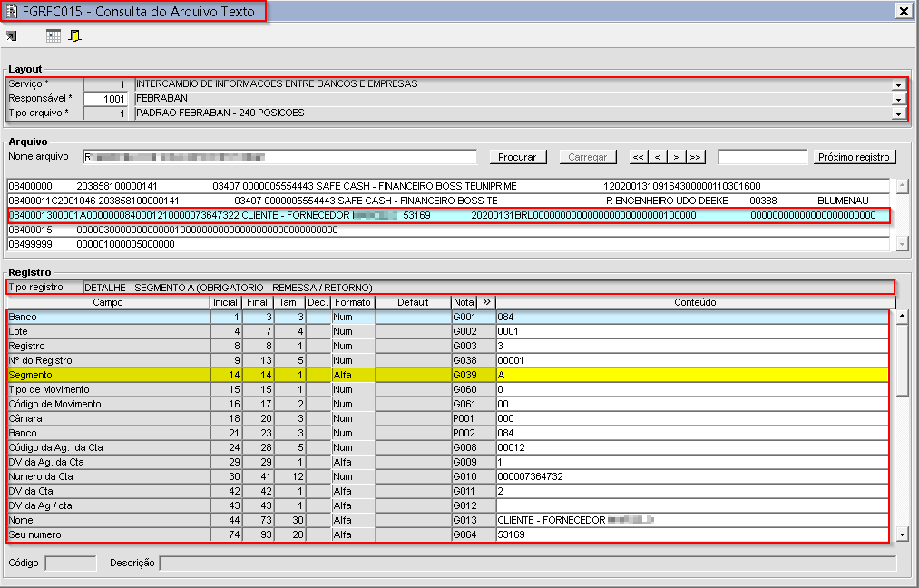Go to previous record with < button
This screenshot has height=588, width=919.
pyautogui.click(x=658, y=157)
